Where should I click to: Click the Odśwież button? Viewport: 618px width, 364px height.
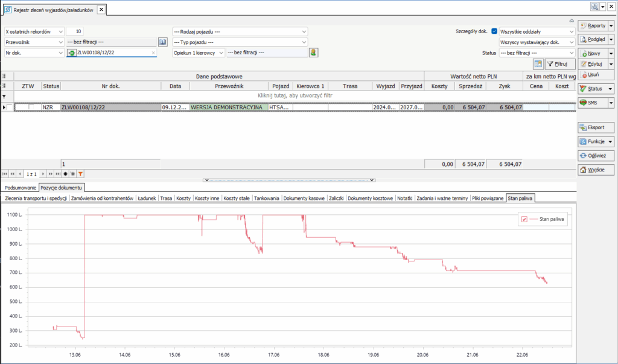pos(596,156)
